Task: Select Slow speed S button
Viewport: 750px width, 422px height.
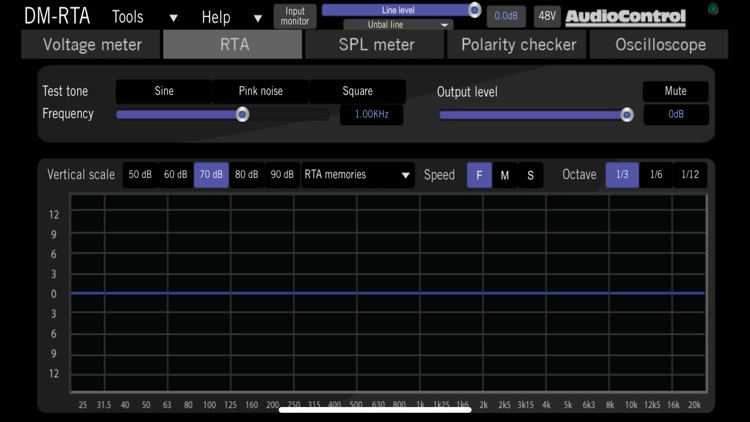Action: (530, 175)
